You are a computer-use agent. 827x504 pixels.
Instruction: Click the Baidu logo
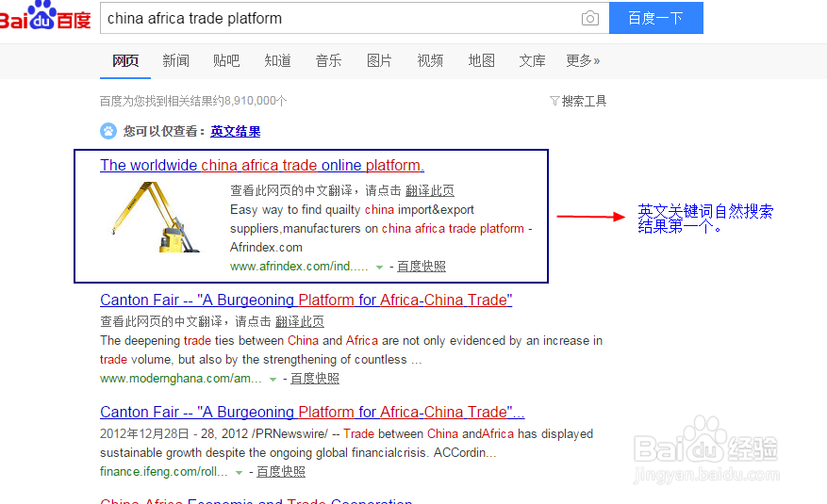pyautogui.click(x=45, y=16)
